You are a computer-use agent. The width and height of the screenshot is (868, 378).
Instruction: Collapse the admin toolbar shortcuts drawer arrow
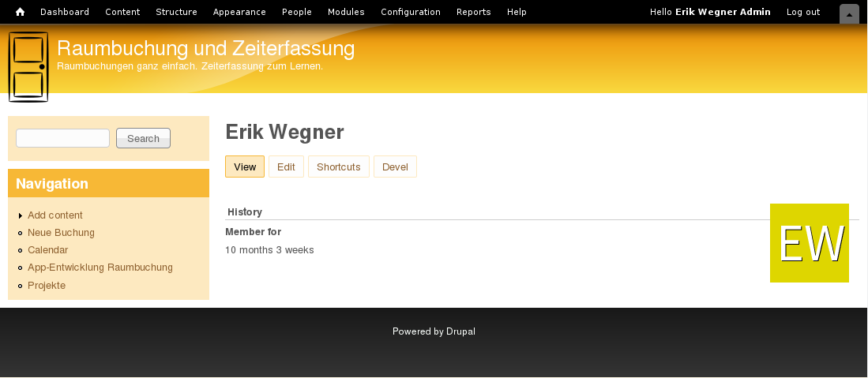click(x=849, y=13)
